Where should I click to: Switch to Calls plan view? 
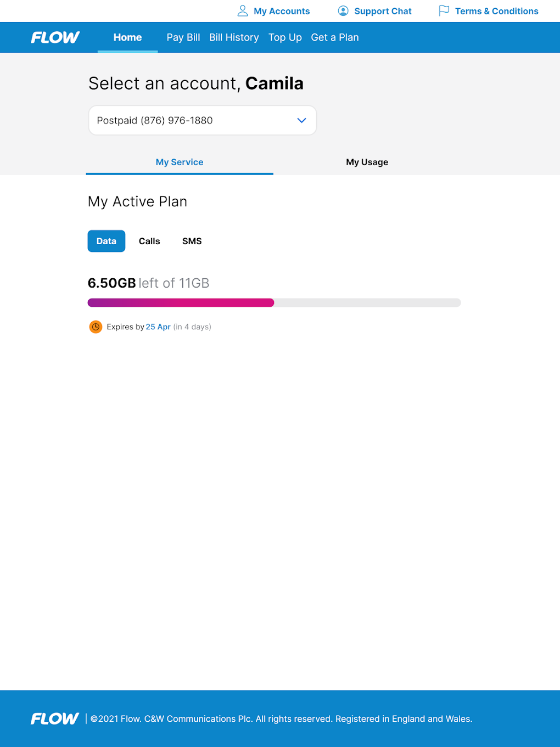(149, 241)
